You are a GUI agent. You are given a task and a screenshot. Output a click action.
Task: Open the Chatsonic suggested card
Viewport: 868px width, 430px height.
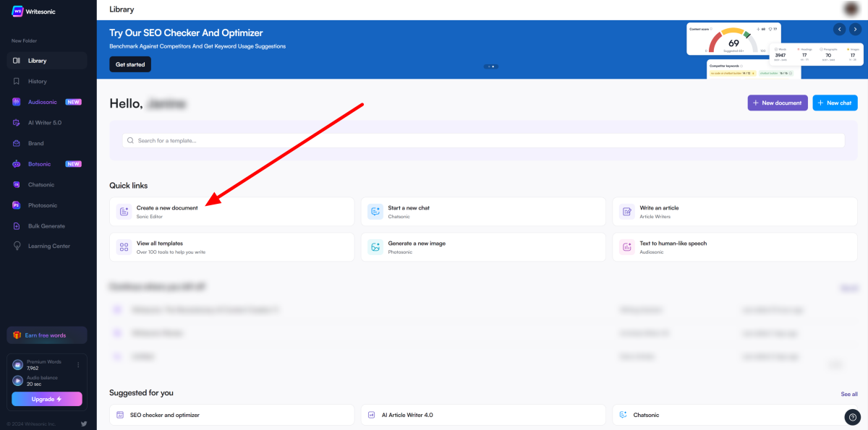pyautogui.click(x=735, y=415)
